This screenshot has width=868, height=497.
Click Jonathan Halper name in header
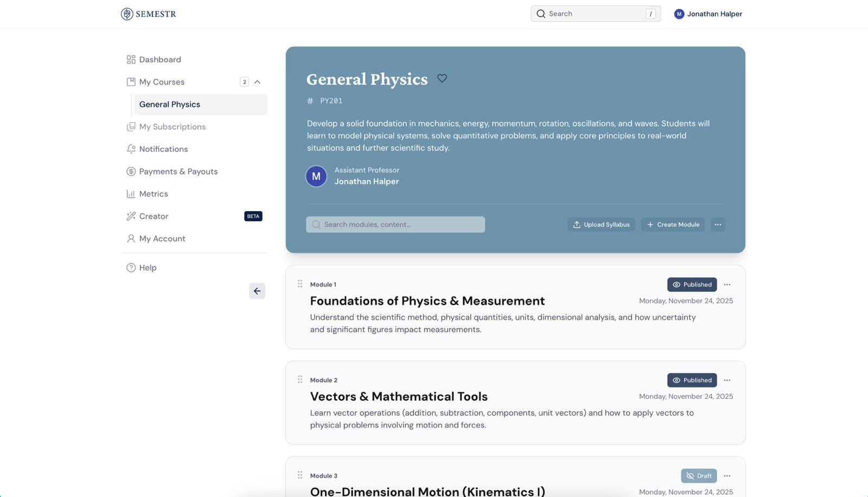(714, 14)
